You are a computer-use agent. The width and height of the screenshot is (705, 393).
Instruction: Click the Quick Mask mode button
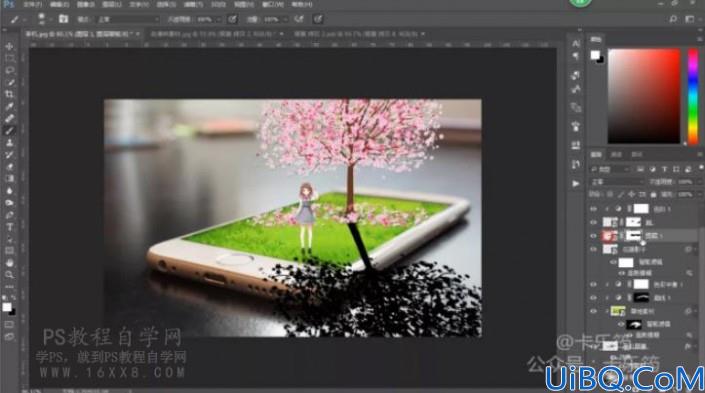(9, 324)
